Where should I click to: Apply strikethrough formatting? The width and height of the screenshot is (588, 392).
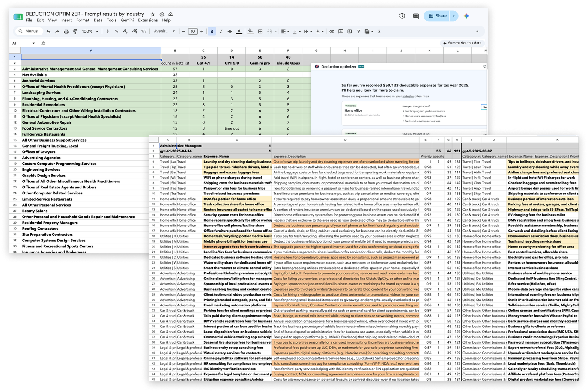[230, 32]
